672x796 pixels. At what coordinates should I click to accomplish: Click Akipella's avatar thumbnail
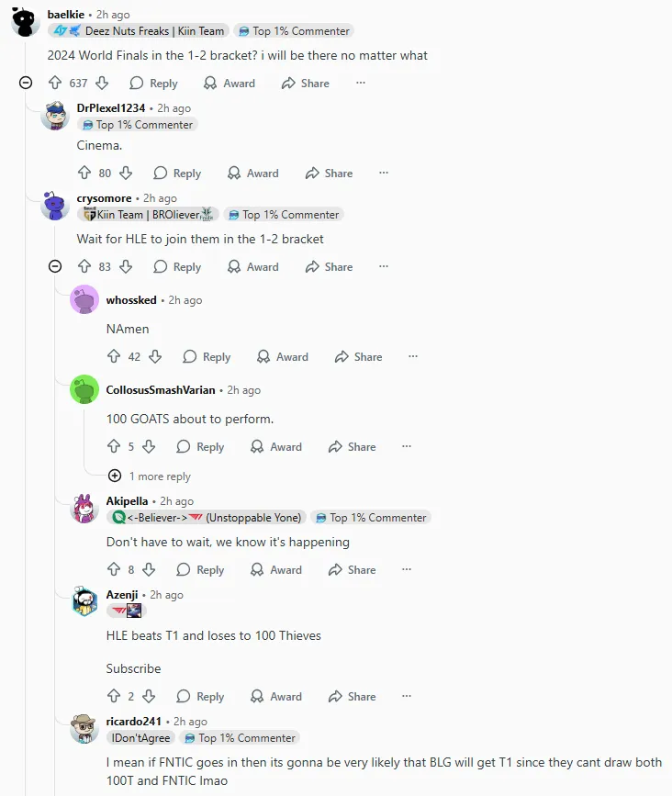pyautogui.click(x=84, y=508)
